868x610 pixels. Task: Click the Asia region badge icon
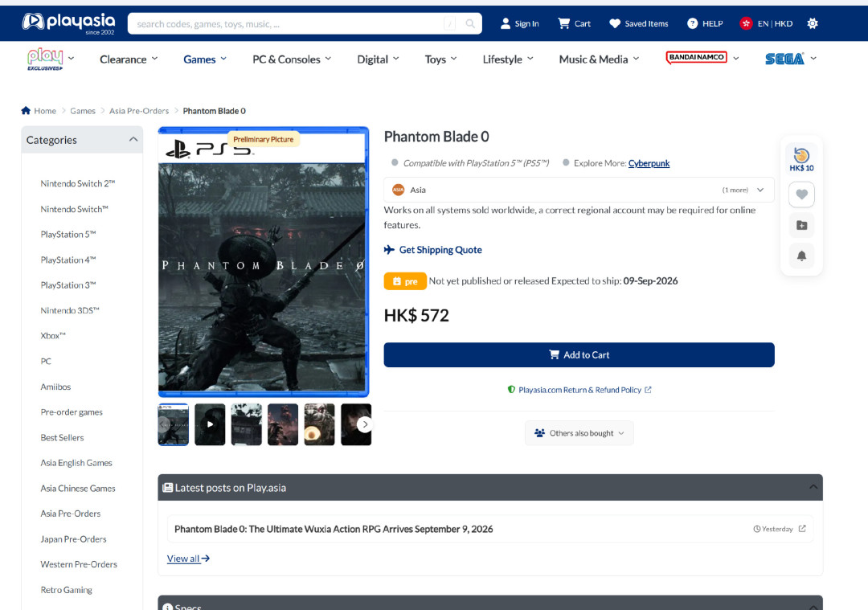398,190
